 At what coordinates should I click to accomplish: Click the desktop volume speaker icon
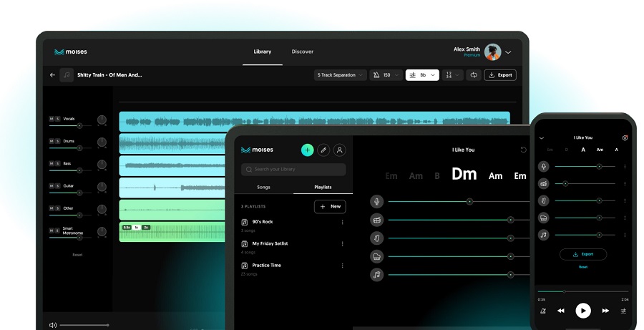[52, 325]
